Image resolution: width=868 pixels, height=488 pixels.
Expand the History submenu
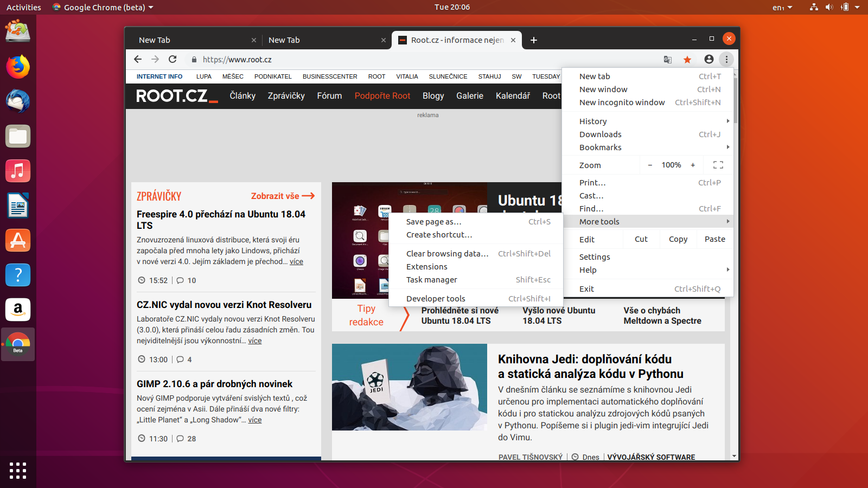pyautogui.click(x=593, y=121)
